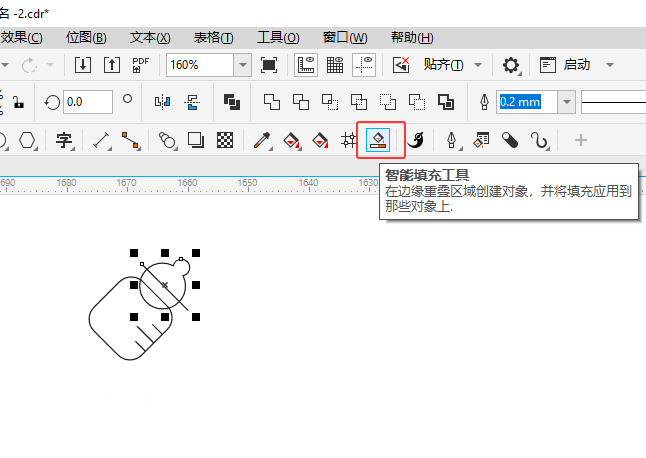Screen dimensions: 646x458
Task: Click the rotation angle circular arrow icon
Action: (52, 102)
